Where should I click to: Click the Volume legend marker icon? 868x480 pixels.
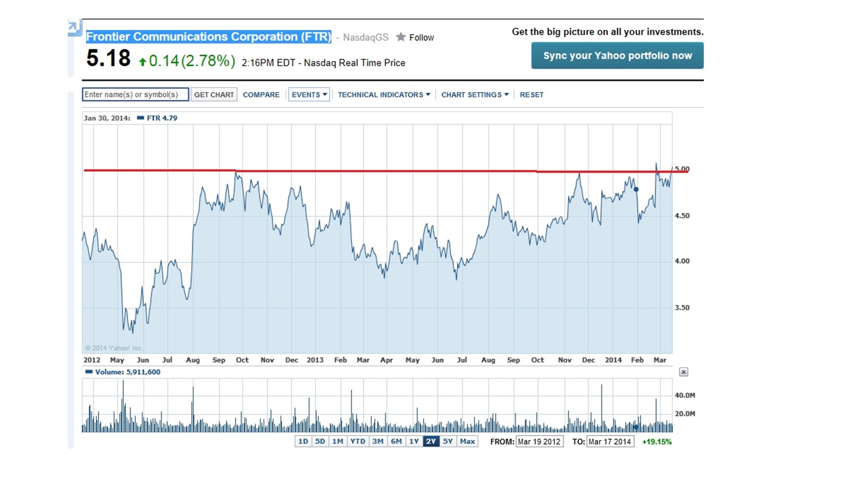89,372
